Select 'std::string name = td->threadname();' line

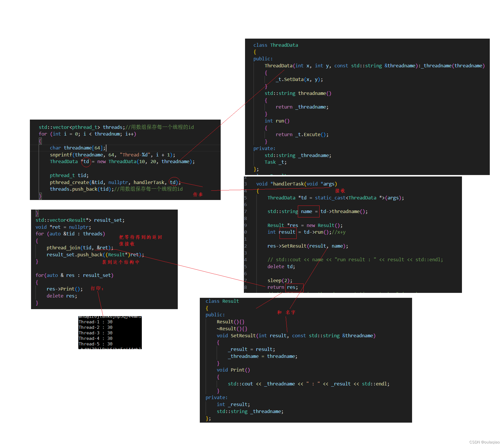[x=318, y=211]
